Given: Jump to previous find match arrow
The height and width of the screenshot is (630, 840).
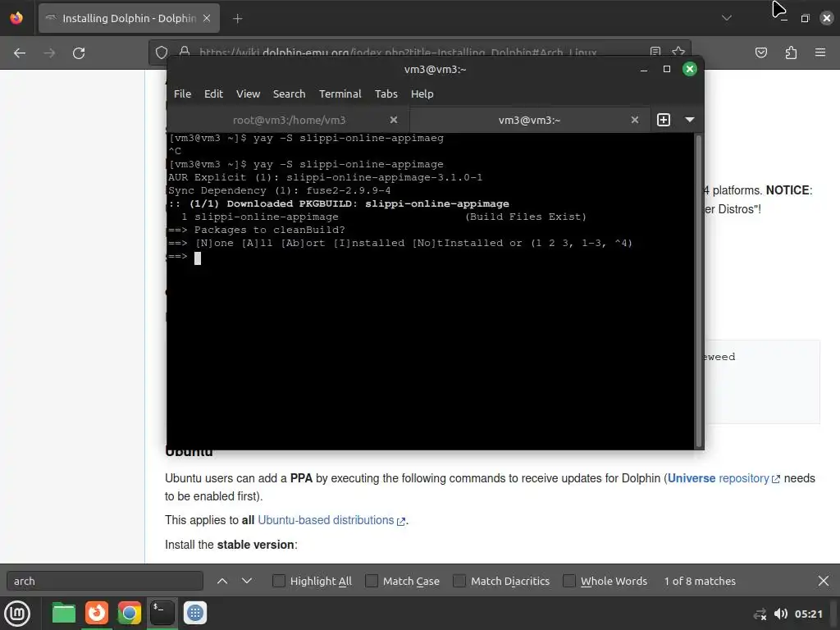Looking at the screenshot, I should tap(222, 581).
